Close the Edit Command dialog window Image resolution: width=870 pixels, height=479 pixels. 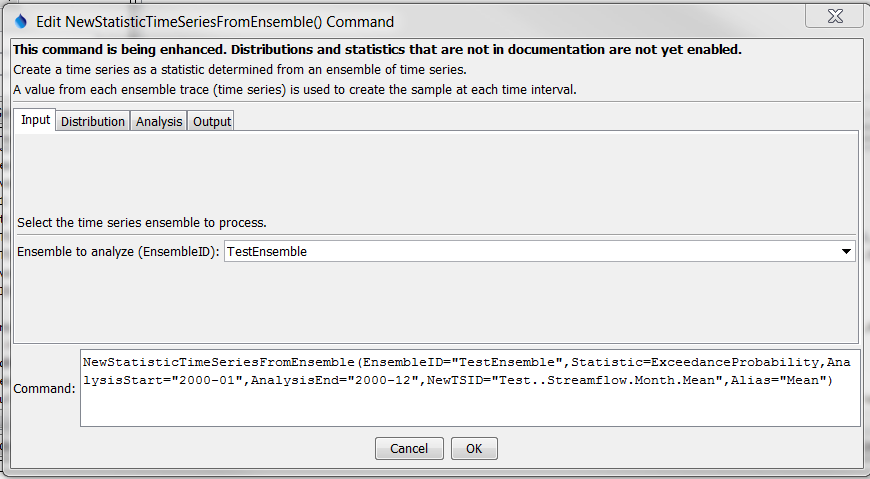point(834,16)
